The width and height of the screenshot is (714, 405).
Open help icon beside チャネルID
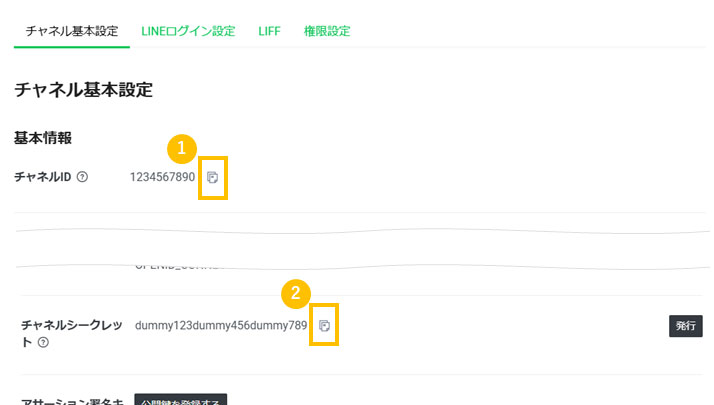[x=82, y=177]
